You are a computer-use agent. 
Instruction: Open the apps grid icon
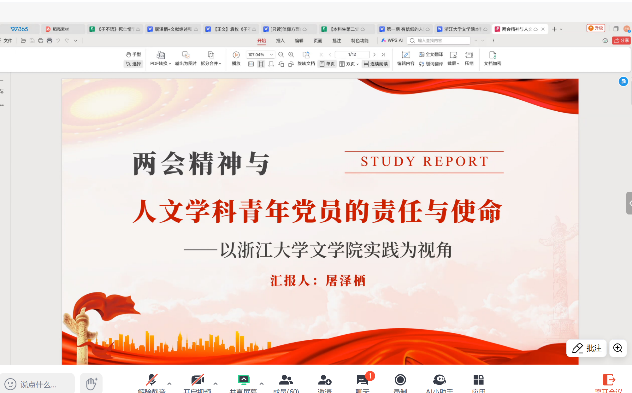pyautogui.click(x=478, y=380)
